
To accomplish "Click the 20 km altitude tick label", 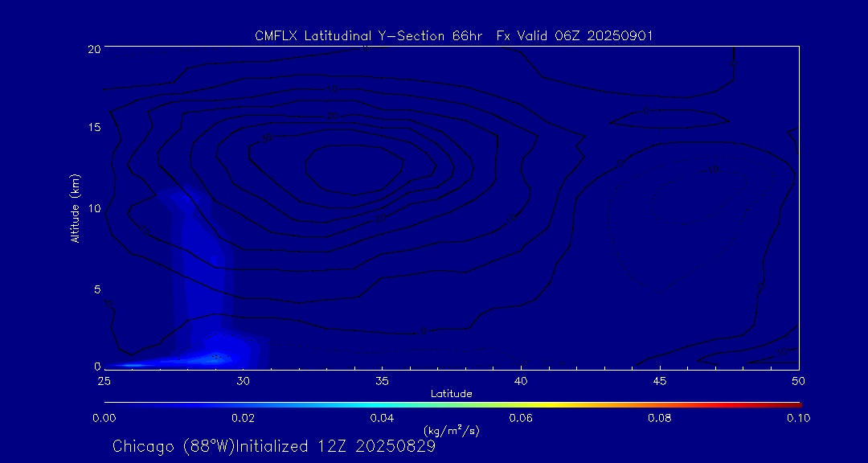I will 92,48.
